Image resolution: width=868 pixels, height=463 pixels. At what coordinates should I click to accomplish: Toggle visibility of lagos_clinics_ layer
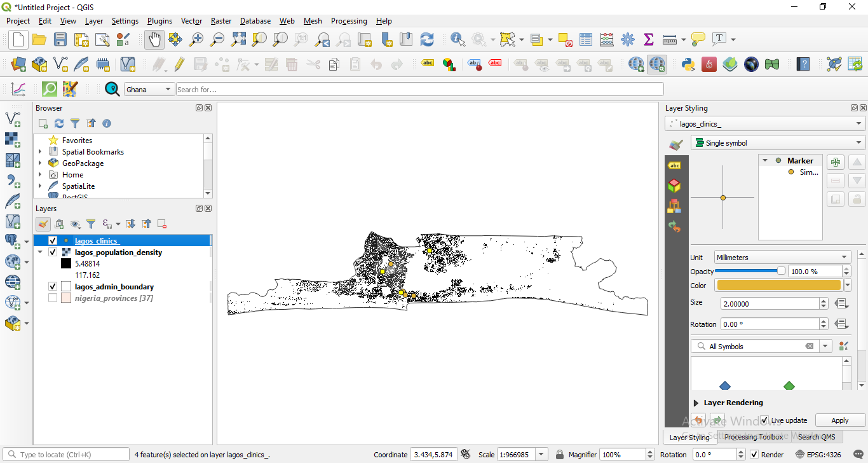53,241
